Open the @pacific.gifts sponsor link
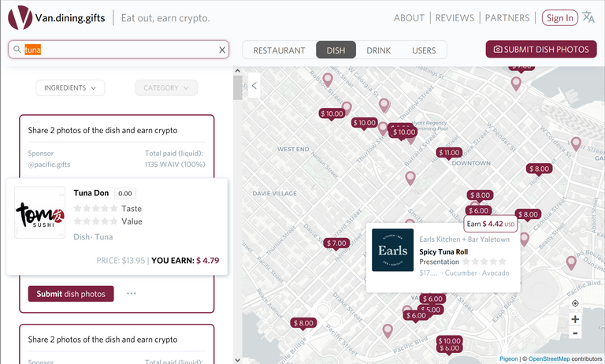The image size is (605, 364). (49, 165)
